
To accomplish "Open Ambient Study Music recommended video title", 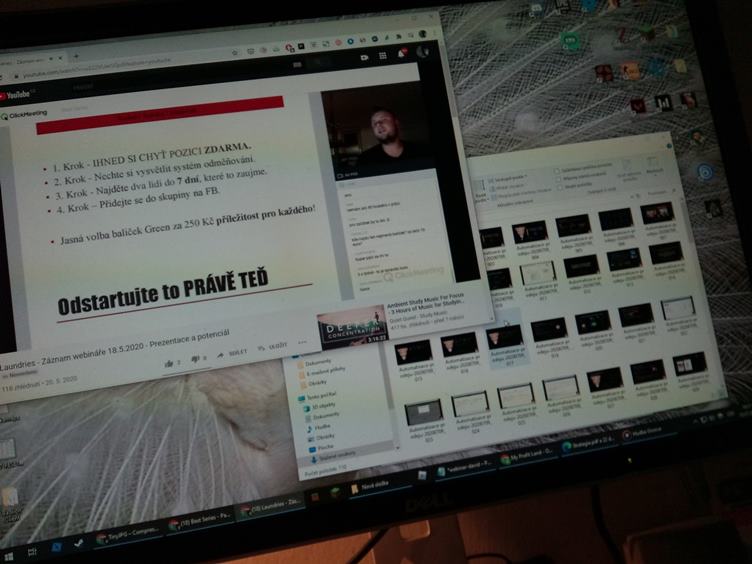I will point(426,301).
